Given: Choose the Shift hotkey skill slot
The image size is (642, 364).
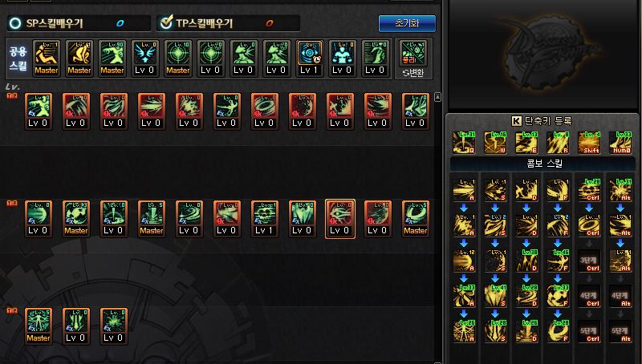Looking at the screenshot, I should point(589,143).
